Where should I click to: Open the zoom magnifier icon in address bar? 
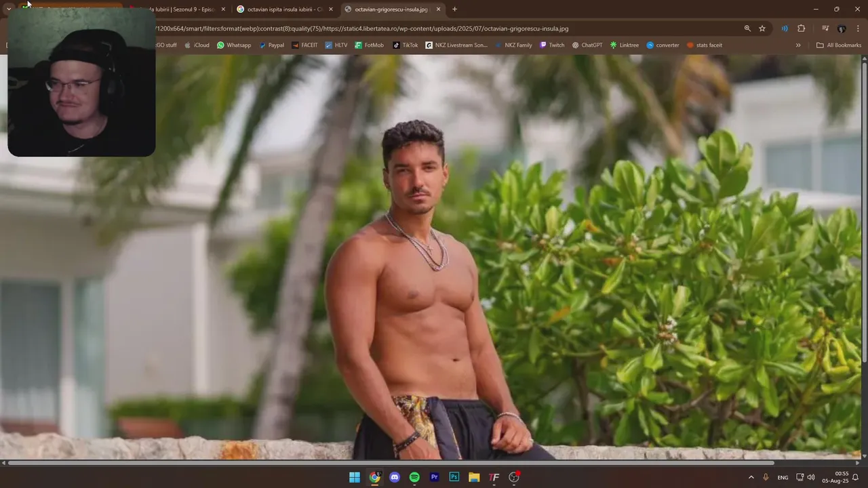[747, 28]
